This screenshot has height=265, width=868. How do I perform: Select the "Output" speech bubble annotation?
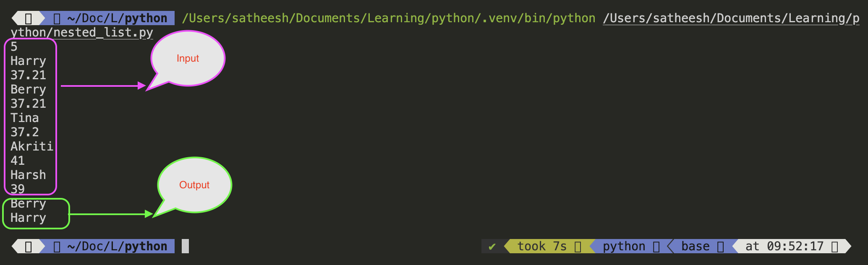pos(194,185)
